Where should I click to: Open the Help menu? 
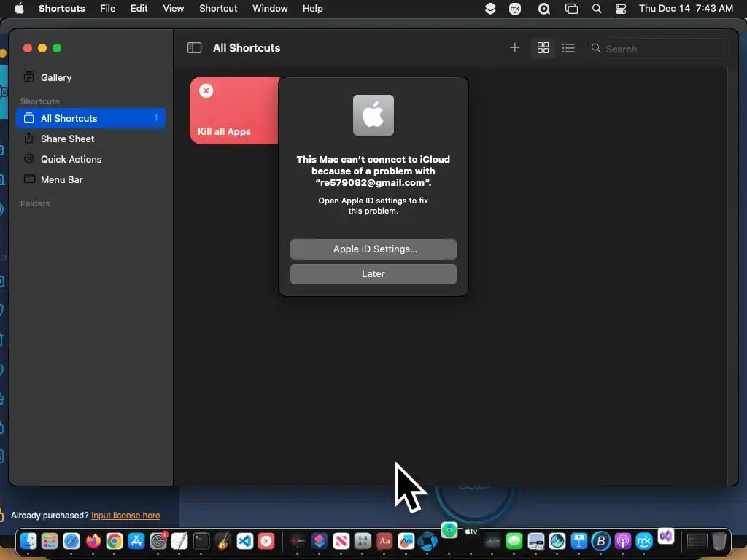312,9
